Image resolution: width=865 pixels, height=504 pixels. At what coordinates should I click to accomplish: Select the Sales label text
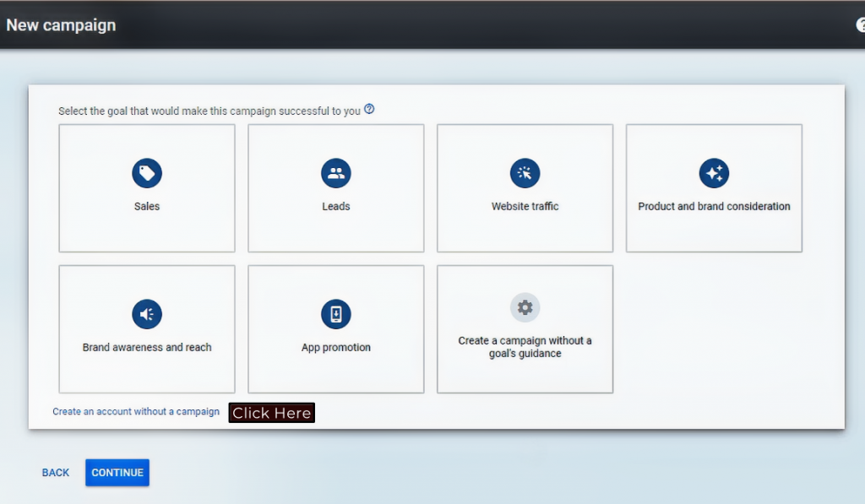point(147,206)
